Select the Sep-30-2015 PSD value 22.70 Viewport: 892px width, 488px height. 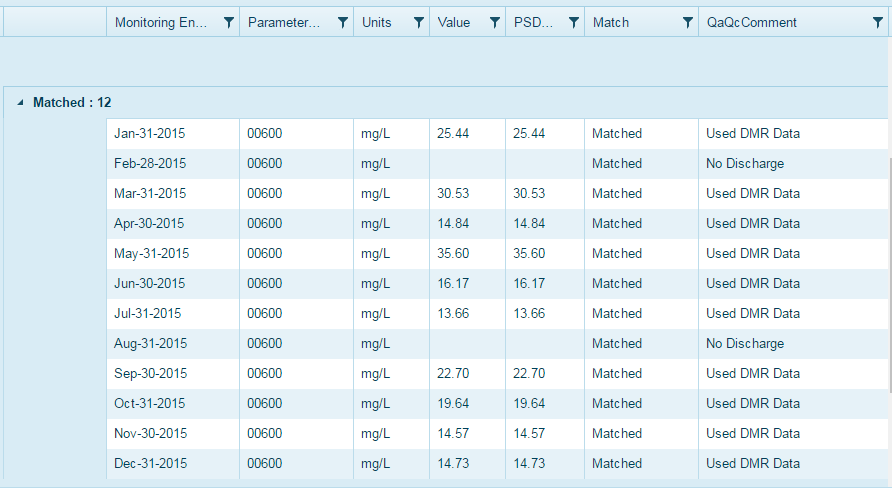[x=529, y=373]
